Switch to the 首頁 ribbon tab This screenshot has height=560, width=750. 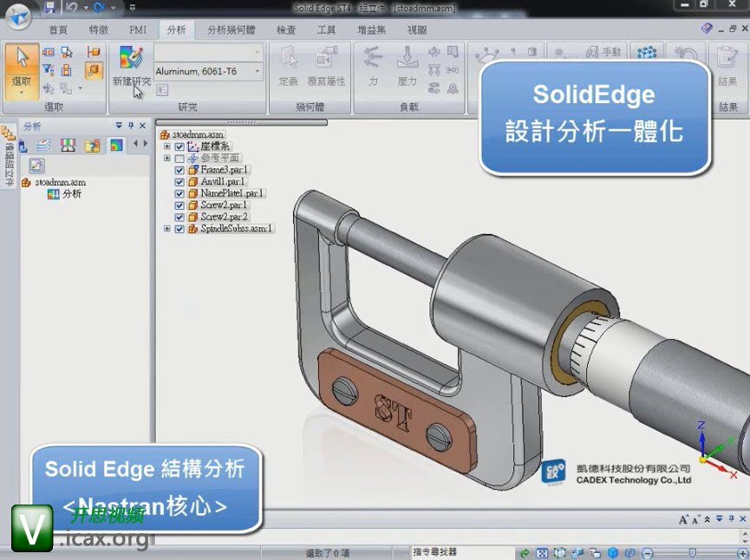point(57,29)
